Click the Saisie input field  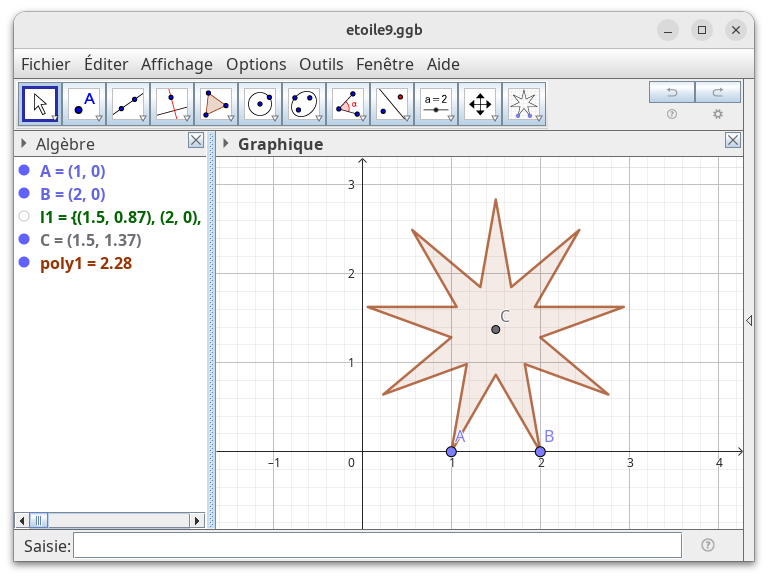pyautogui.click(x=377, y=545)
